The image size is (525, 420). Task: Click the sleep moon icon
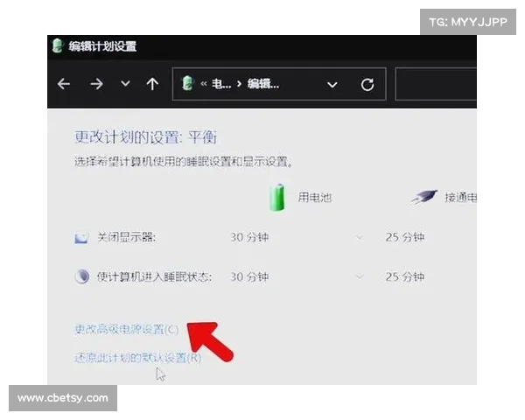point(82,276)
